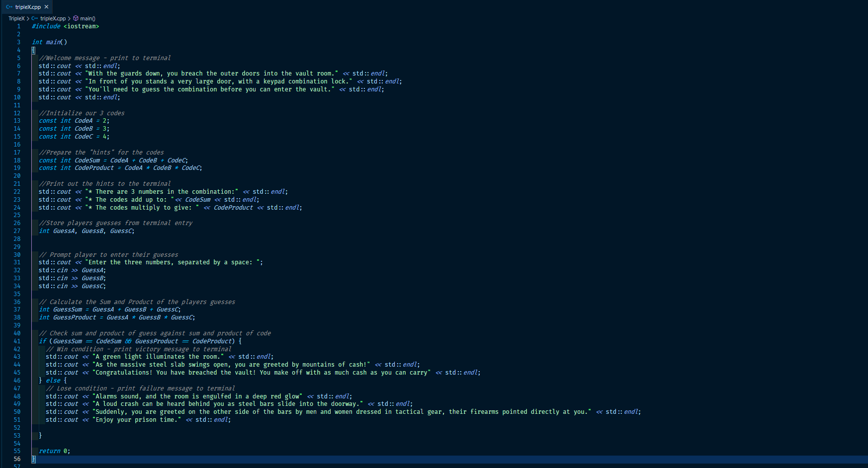Select the return 0; statement

tap(53, 451)
